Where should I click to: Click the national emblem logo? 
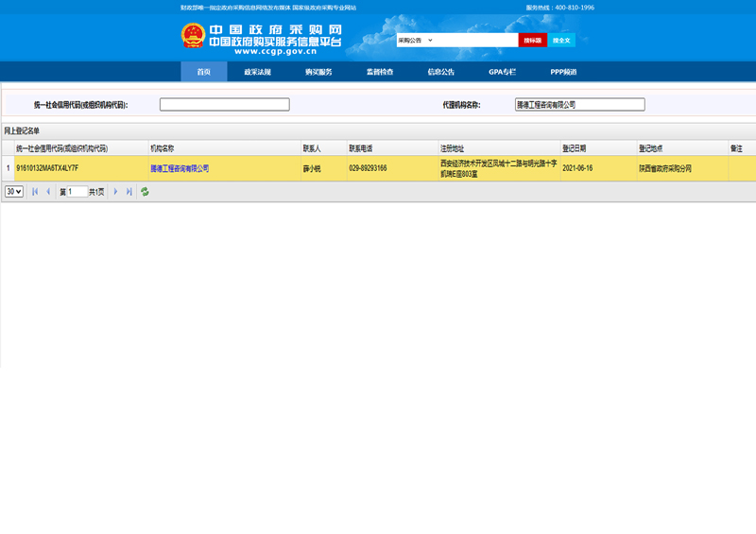(193, 37)
